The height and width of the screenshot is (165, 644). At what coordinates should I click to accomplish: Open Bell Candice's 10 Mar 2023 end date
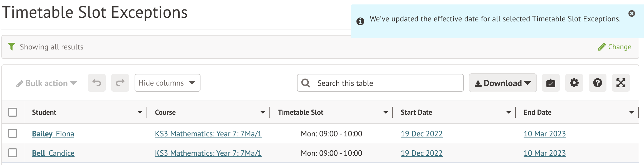544,153
